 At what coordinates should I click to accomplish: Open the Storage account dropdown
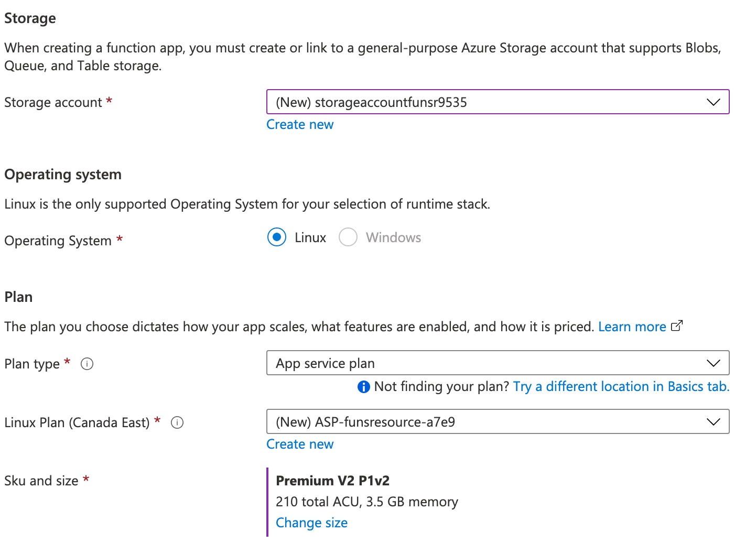tap(498, 102)
